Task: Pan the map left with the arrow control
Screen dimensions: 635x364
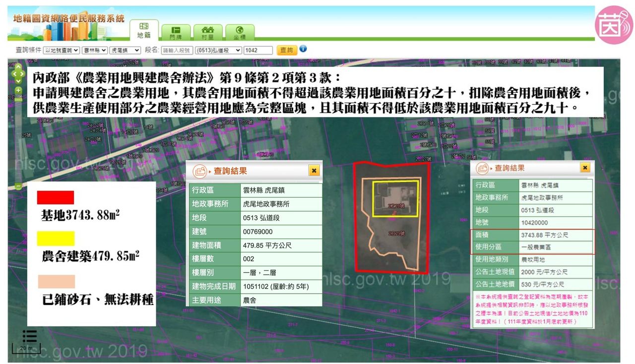Action: click(14, 74)
